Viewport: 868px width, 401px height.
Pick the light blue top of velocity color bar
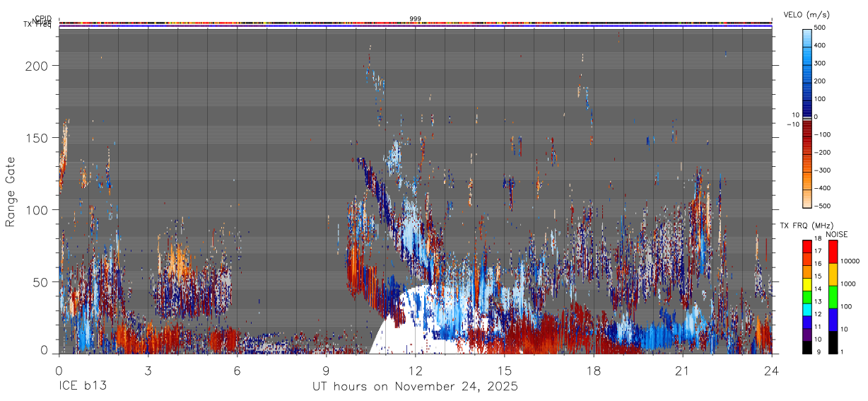click(807, 37)
